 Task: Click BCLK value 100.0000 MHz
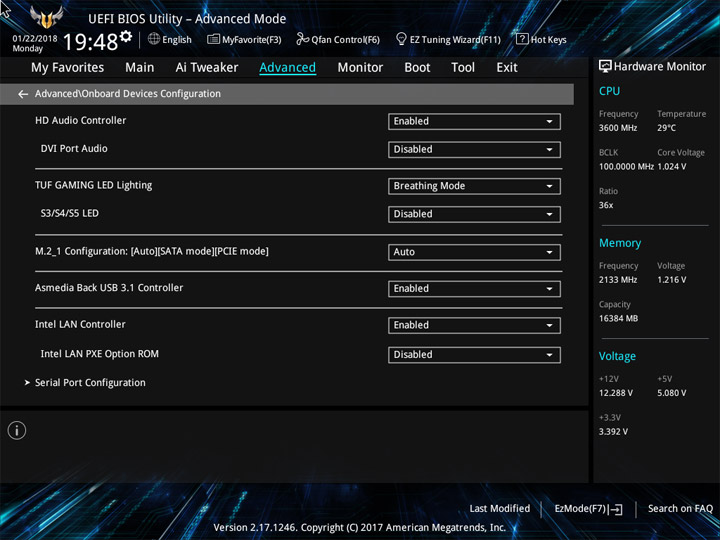coord(626,167)
